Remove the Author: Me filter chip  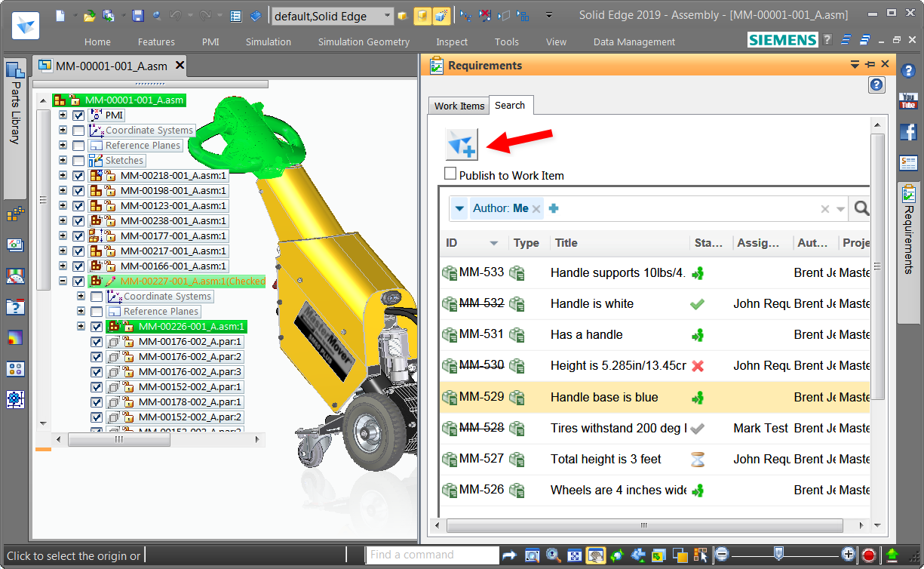tap(536, 208)
